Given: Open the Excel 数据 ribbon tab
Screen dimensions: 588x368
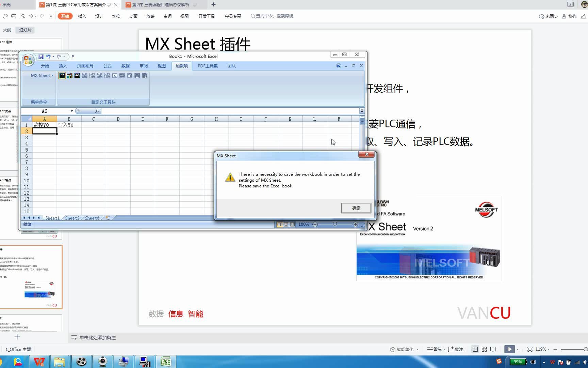Looking at the screenshot, I should (x=126, y=66).
